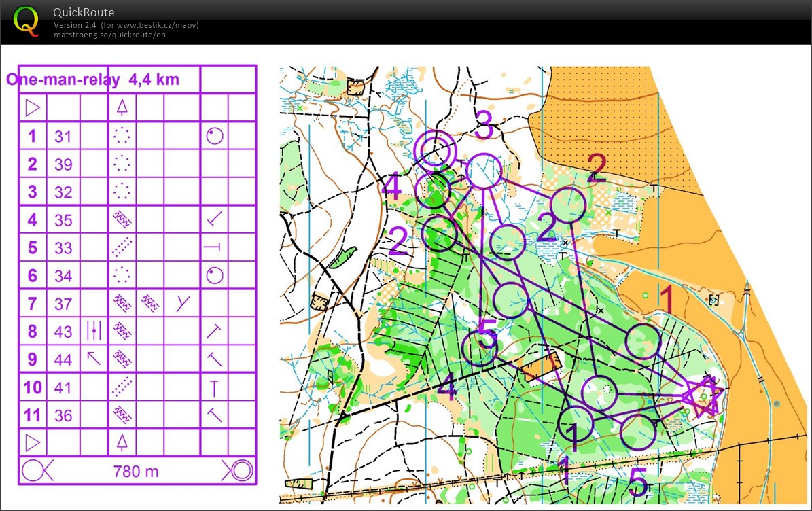Open the matstroeng.se/quickroute/en link
Viewport: 812px width, 511px height.
(x=109, y=35)
